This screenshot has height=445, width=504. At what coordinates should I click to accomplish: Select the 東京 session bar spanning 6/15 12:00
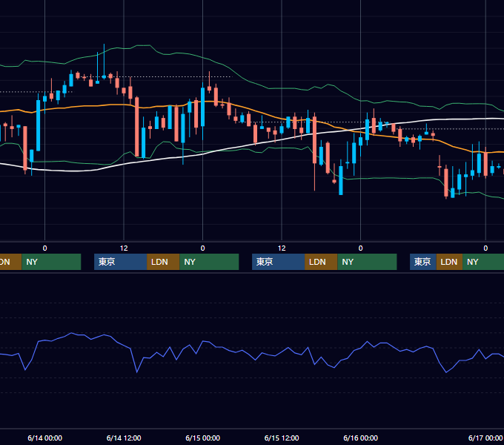click(x=279, y=262)
